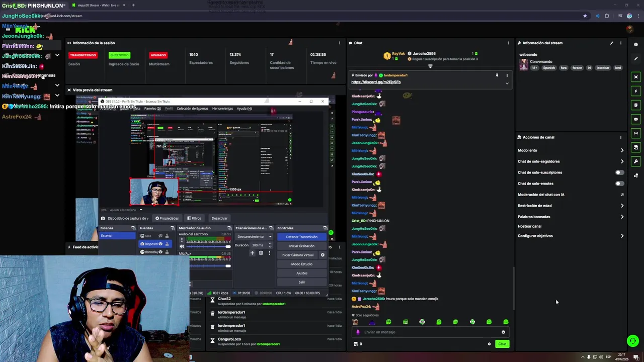
Task: Click Iniciar Grabación in OBS
Action: [x=302, y=246]
